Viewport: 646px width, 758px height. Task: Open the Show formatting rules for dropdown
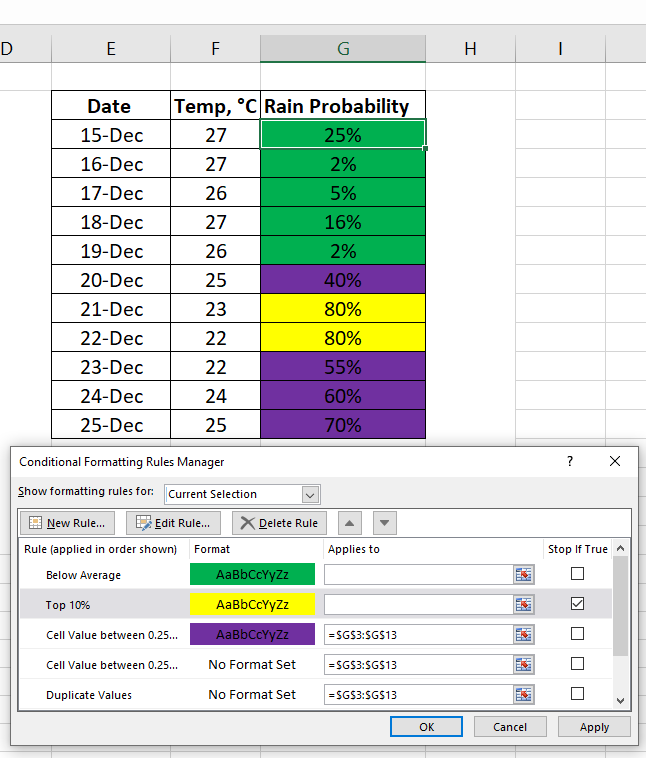coord(310,494)
